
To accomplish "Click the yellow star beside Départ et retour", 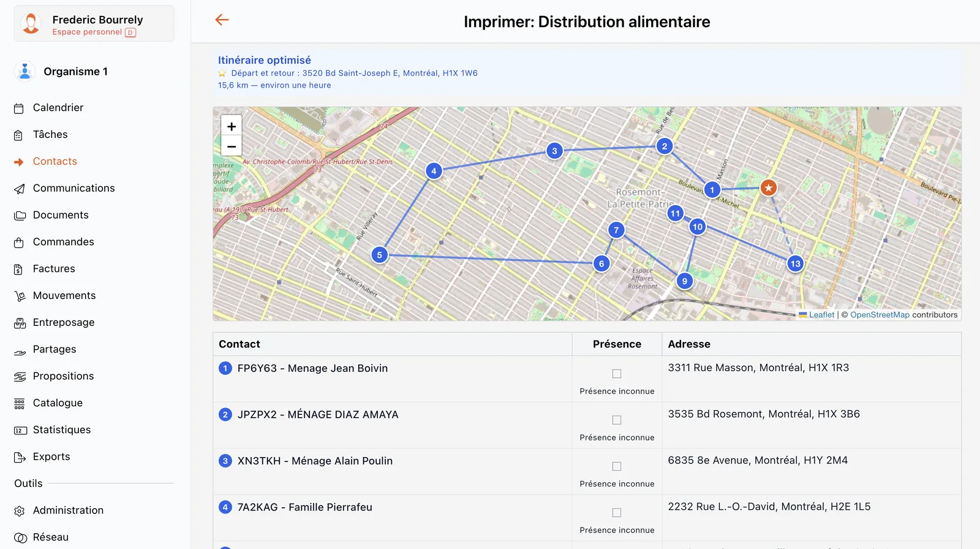I will 222,74.
